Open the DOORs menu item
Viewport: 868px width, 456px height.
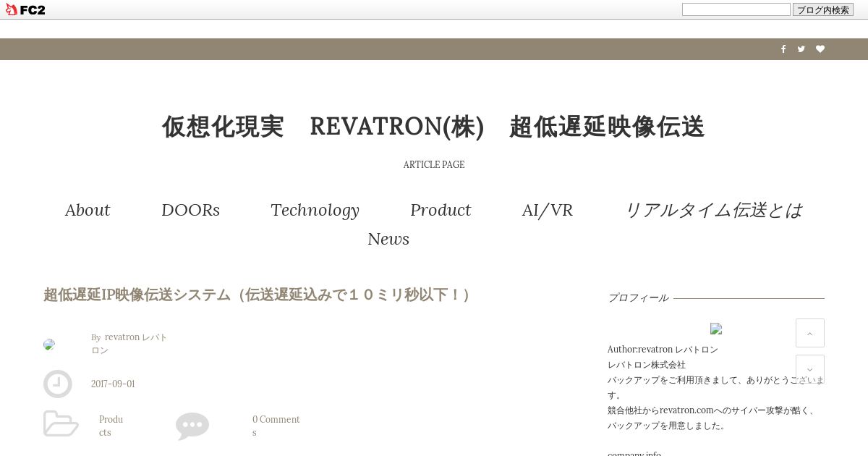pos(190,210)
